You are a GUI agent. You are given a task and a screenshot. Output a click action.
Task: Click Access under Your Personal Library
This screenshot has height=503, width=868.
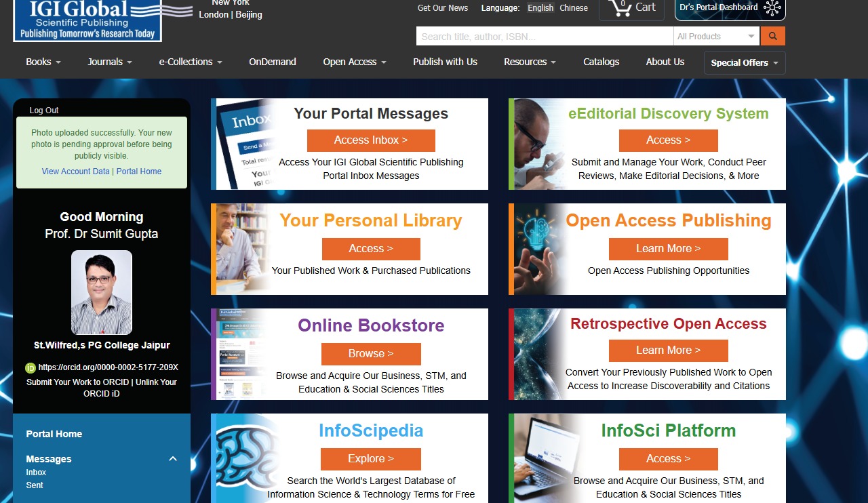[371, 249]
